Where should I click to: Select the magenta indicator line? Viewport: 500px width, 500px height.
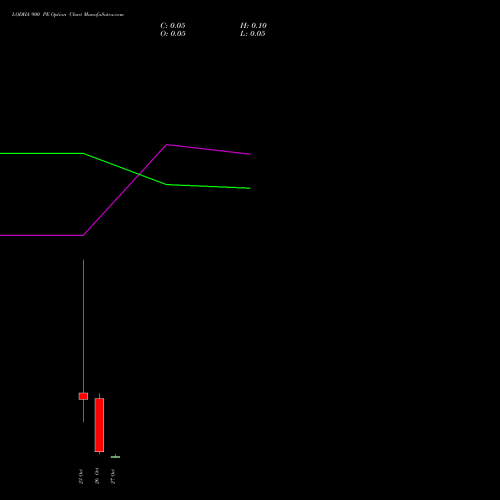pyautogui.click(x=125, y=190)
